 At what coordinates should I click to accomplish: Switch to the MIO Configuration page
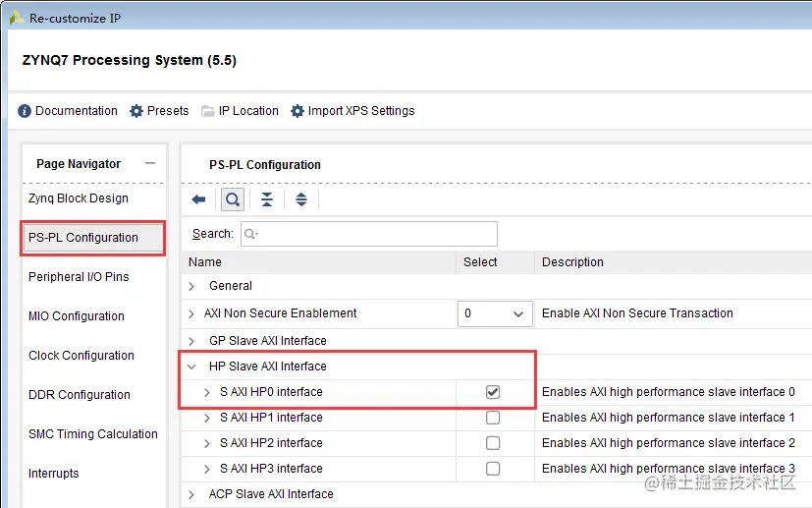77,316
